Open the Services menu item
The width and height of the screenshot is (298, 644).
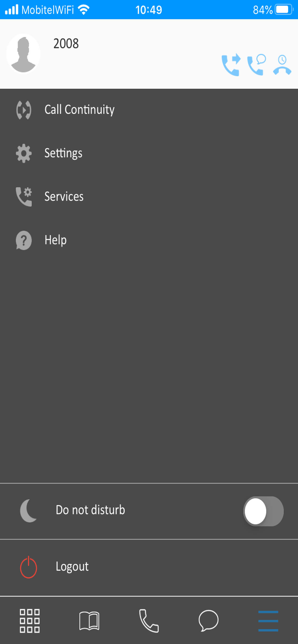point(149,196)
